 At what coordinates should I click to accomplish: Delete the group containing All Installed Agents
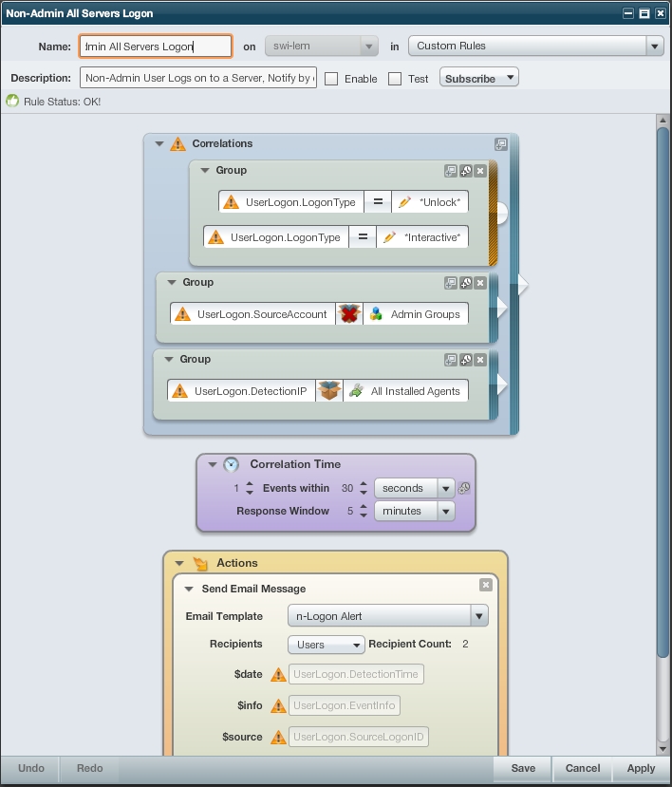pos(480,360)
